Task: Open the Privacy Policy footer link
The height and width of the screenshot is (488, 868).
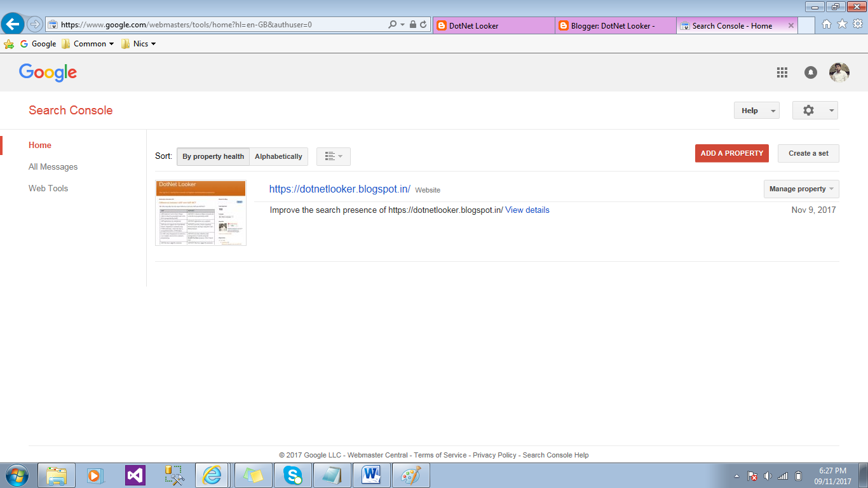Action: coord(494,455)
